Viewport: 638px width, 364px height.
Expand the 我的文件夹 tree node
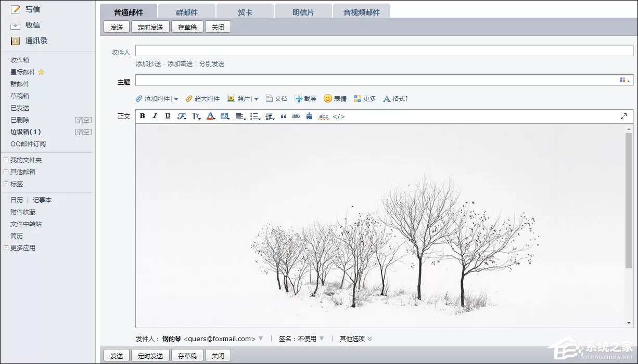click(x=6, y=160)
